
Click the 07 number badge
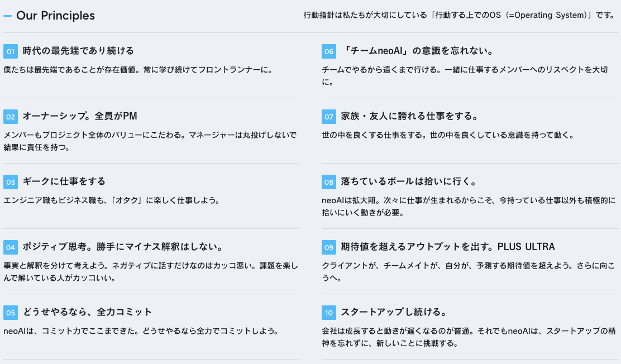329,117
